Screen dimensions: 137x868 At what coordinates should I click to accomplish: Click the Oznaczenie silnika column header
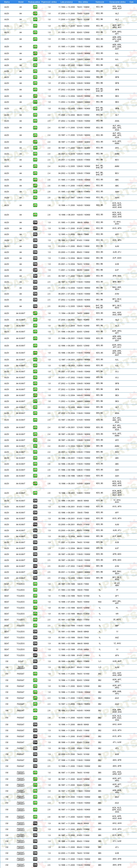pos(117,2)
